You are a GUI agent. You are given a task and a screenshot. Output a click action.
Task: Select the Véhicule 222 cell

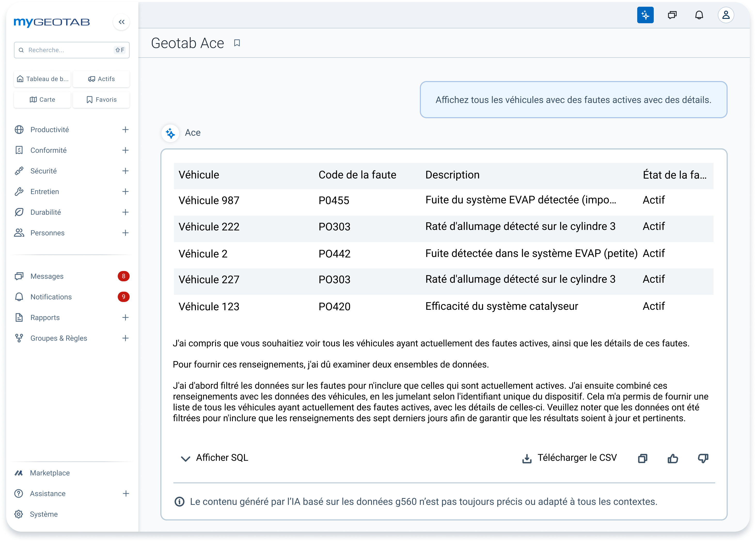coord(209,227)
